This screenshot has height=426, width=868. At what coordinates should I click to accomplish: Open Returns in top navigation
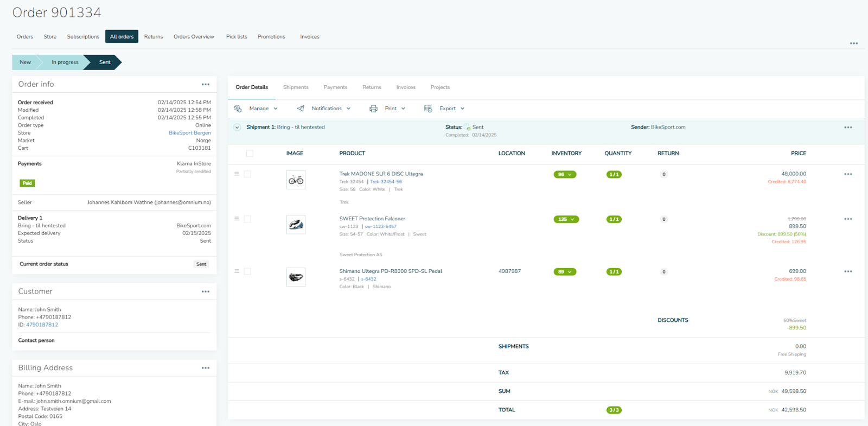[x=154, y=37]
